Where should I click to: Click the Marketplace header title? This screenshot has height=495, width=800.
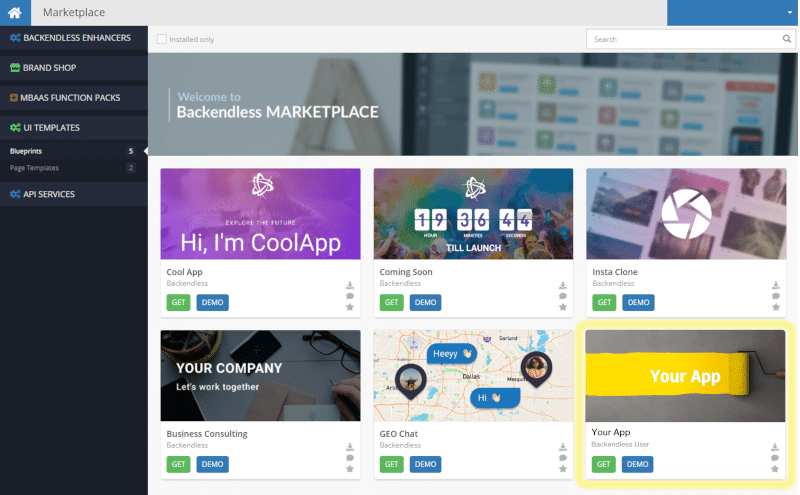pos(74,12)
